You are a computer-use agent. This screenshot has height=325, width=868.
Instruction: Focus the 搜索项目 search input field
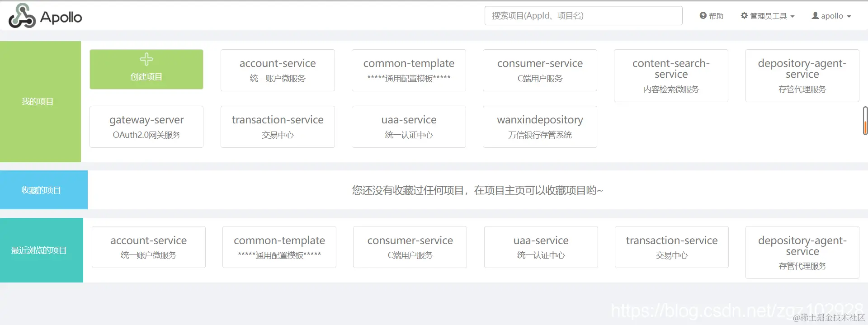tap(583, 16)
